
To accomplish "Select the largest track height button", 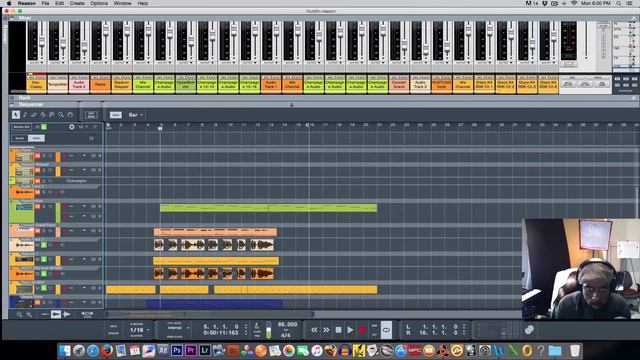I will tap(67, 314).
